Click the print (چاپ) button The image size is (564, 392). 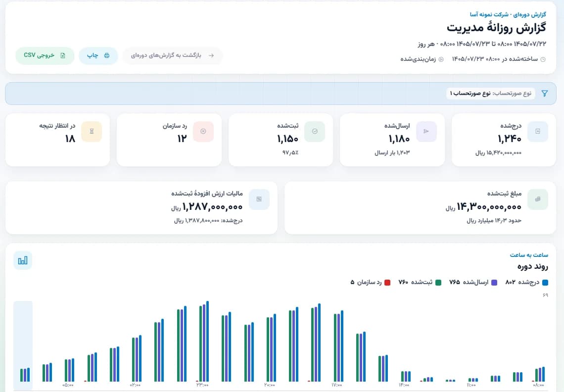98,55
